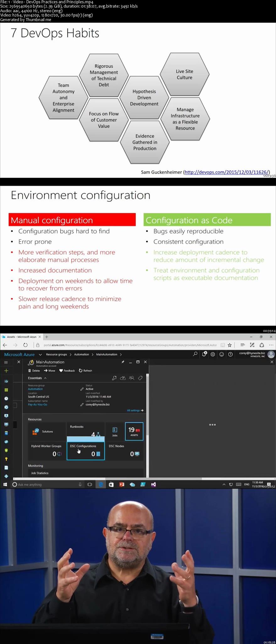Click the green plus New resource button
Image resolution: width=276 pixels, height=644 pixels.
coord(6,371)
